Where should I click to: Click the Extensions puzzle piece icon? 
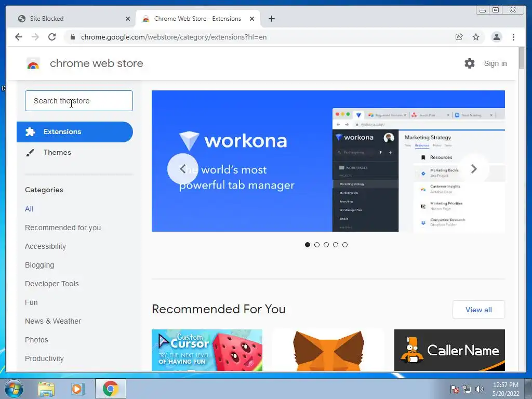(30, 131)
